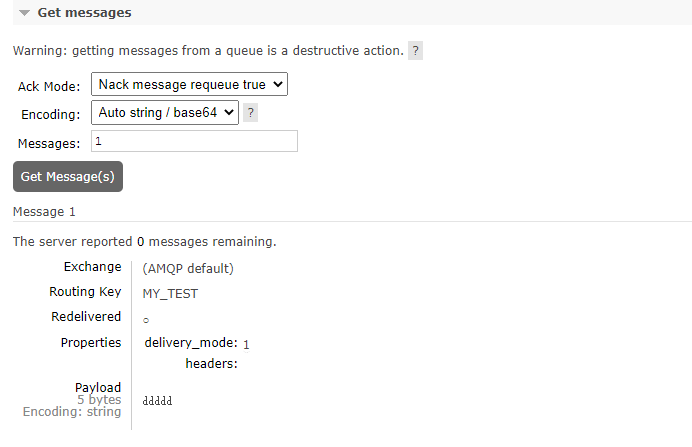
Task: Click the (AMQP default) exchange value
Action: [x=188, y=268]
